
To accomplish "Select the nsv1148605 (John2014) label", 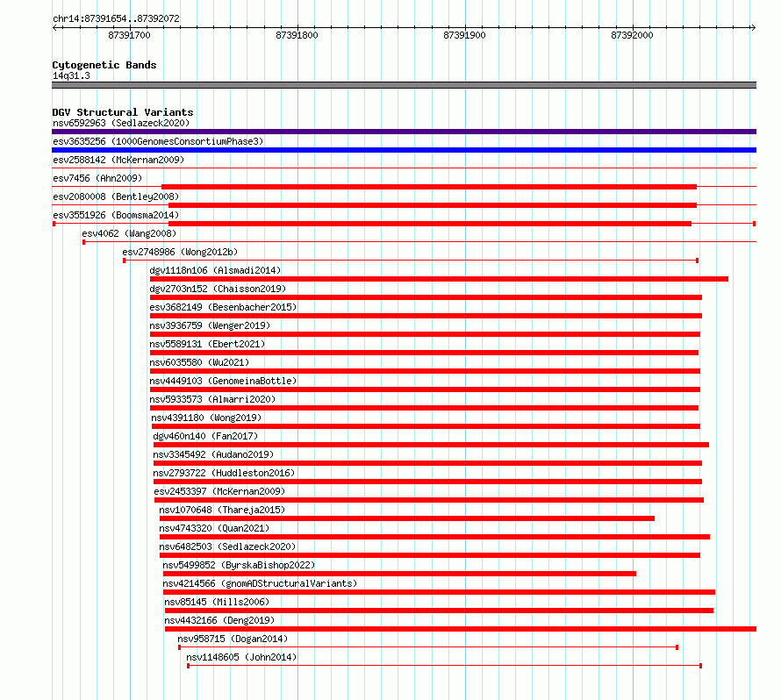I will pos(241,657).
